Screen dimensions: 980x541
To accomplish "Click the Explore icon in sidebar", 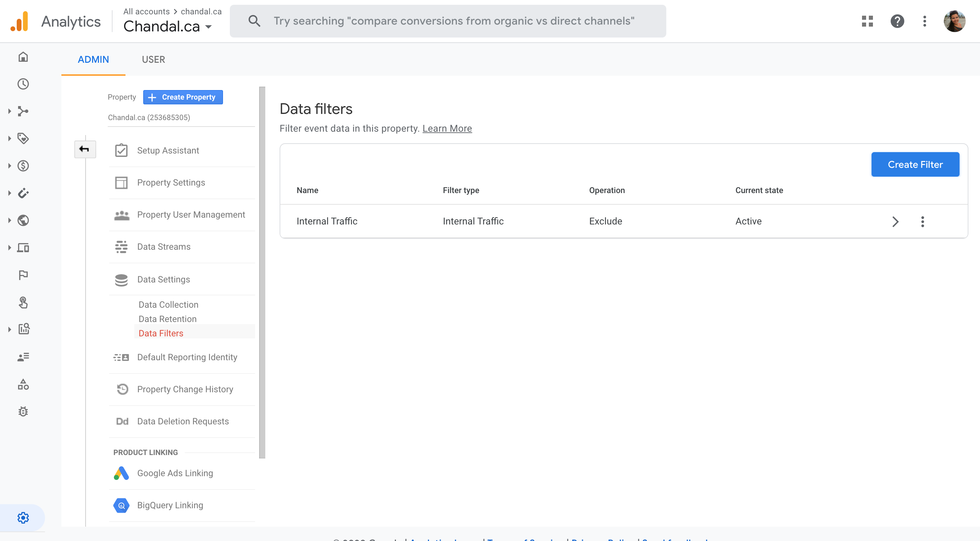I will [23, 329].
